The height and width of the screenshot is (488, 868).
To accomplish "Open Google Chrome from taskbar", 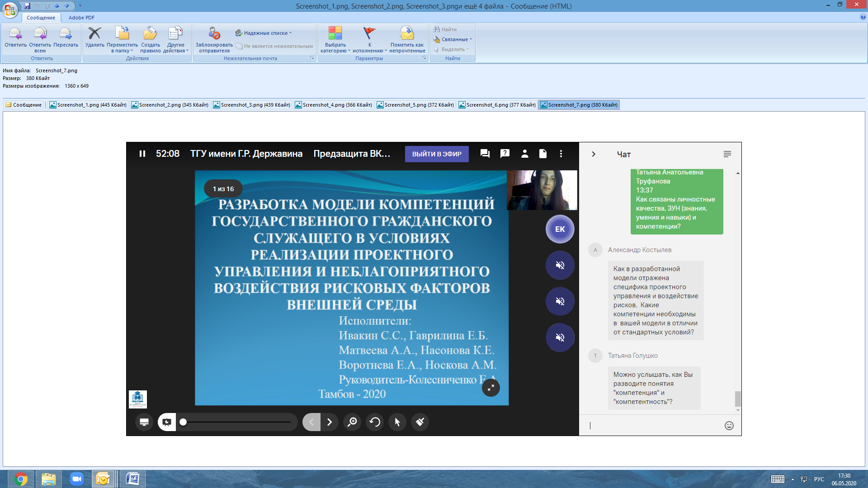I will (x=21, y=479).
